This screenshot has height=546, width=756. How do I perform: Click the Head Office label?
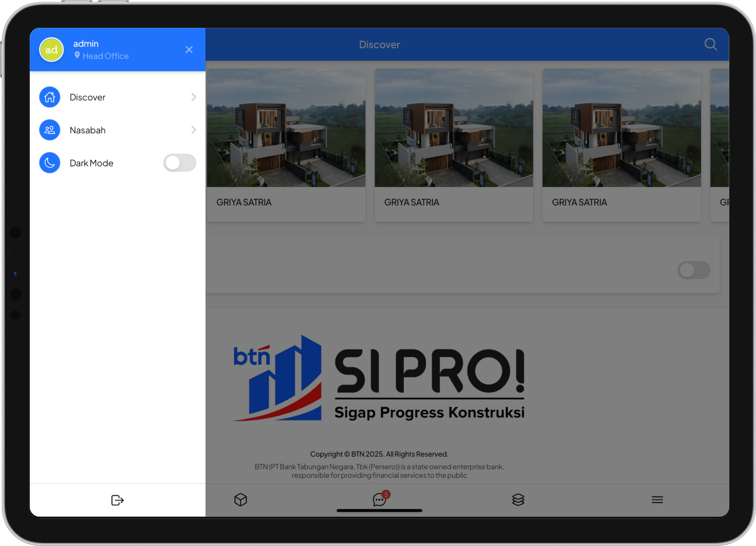(105, 56)
